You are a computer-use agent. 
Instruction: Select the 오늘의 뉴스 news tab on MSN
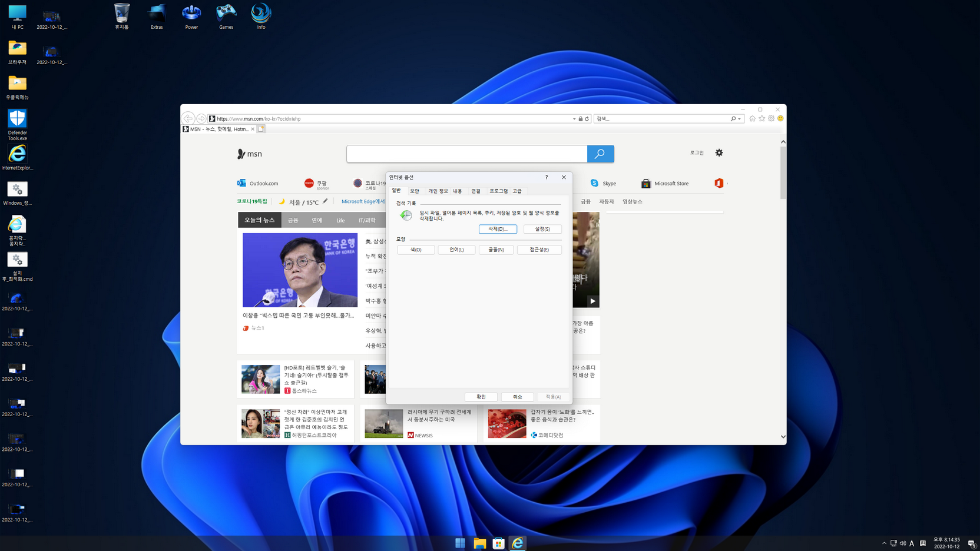(260, 220)
